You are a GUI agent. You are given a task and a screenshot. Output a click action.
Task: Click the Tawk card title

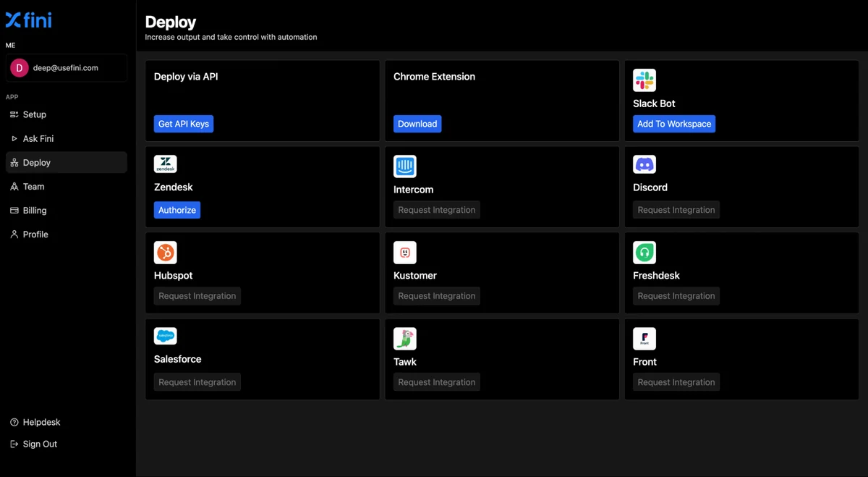click(x=405, y=362)
